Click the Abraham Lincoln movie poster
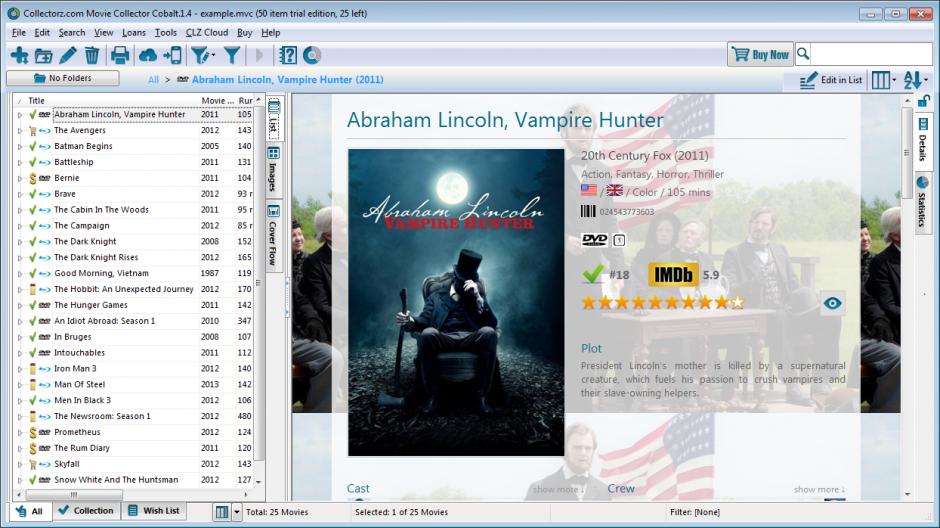This screenshot has height=528, width=940. point(456,303)
